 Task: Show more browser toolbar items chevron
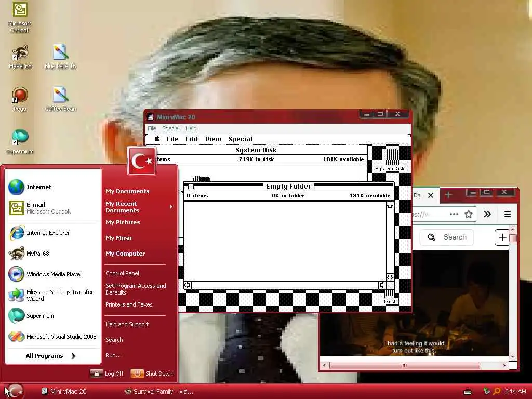tap(487, 214)
